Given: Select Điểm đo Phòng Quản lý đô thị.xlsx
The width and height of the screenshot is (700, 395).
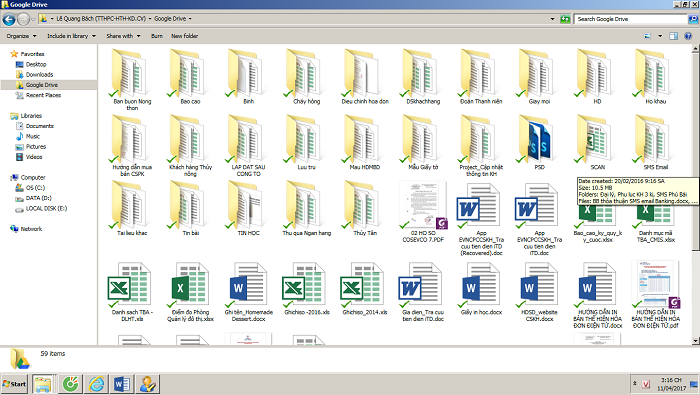Looking at the screenshot, I should [x=190, y=291].
